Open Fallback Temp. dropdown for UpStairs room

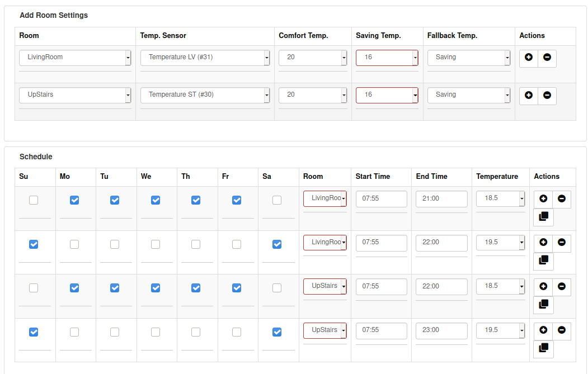pyautogui.click(x=469, y=95)
